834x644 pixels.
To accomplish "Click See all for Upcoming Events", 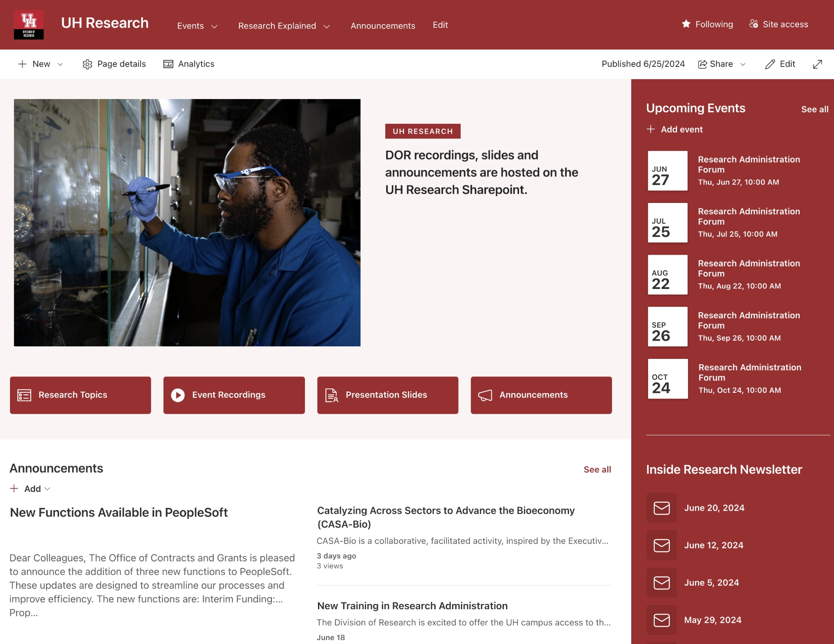I will [814, 110].
